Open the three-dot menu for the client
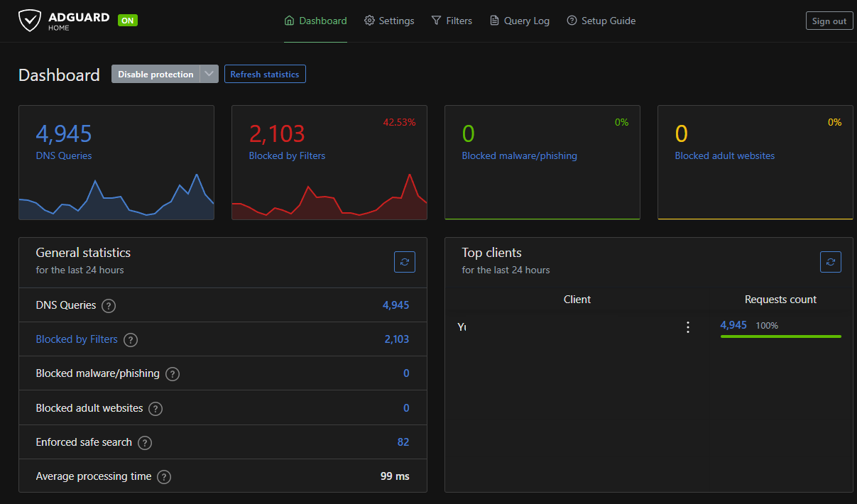This screenshot has width=857, height=504. (687, 327)
